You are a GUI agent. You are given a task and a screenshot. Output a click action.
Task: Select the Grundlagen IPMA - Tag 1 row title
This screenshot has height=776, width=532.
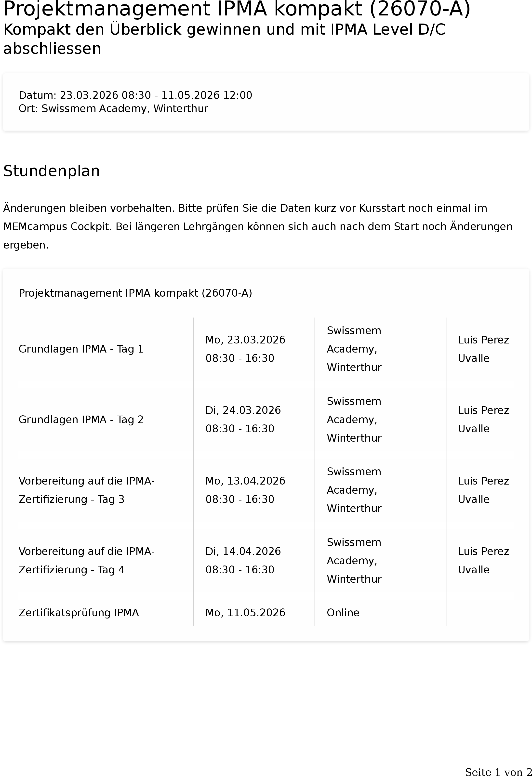(x=81, y=349)
